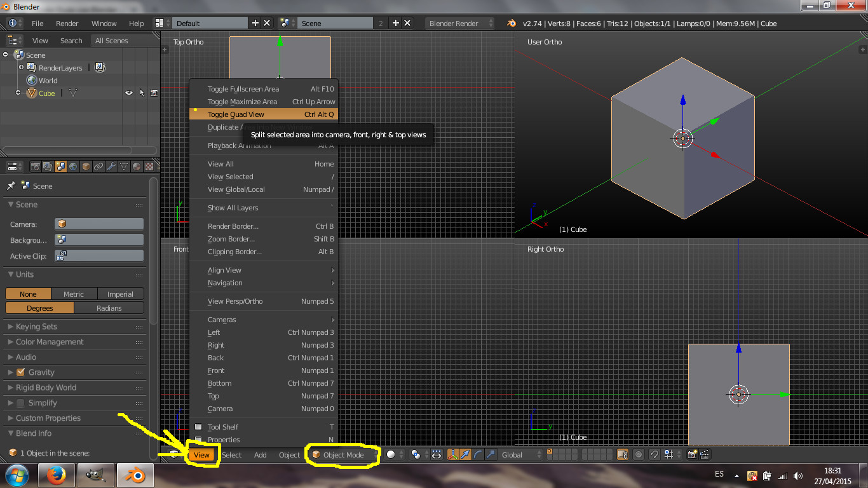Screen dimensions: 868x488
Task: Open the Scene properties tab icon
Action: (61, 166)
